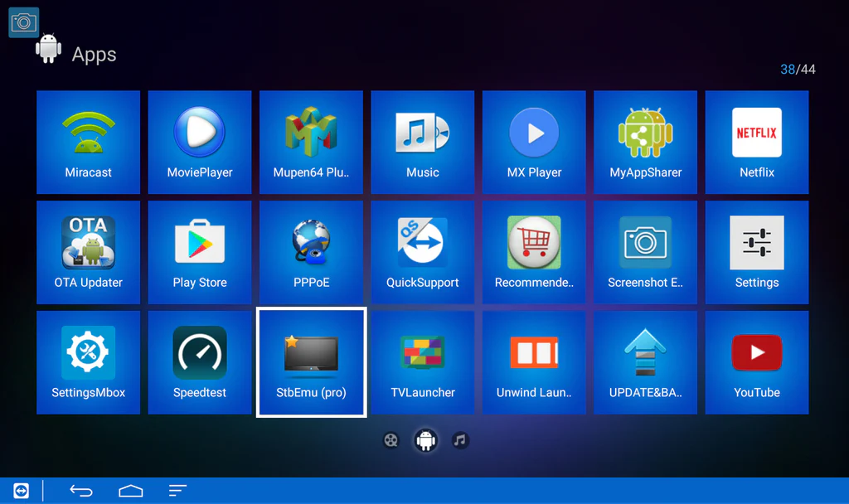Open the Netflix app
The image size is (849, 504).
pos(756,141)
